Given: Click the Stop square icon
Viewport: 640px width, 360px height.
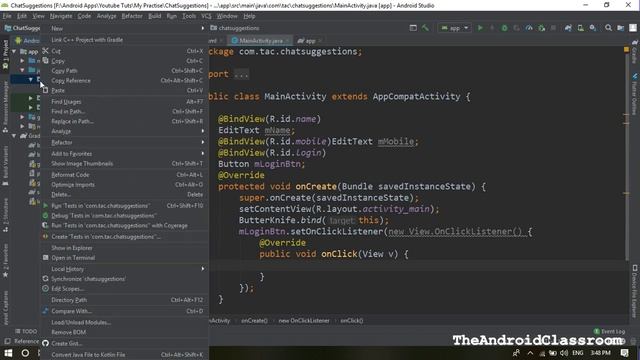Looking at the screenshot, I should (553, 28).
